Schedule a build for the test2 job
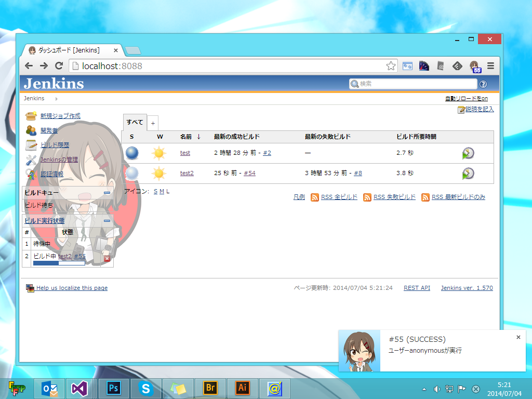 468,173
